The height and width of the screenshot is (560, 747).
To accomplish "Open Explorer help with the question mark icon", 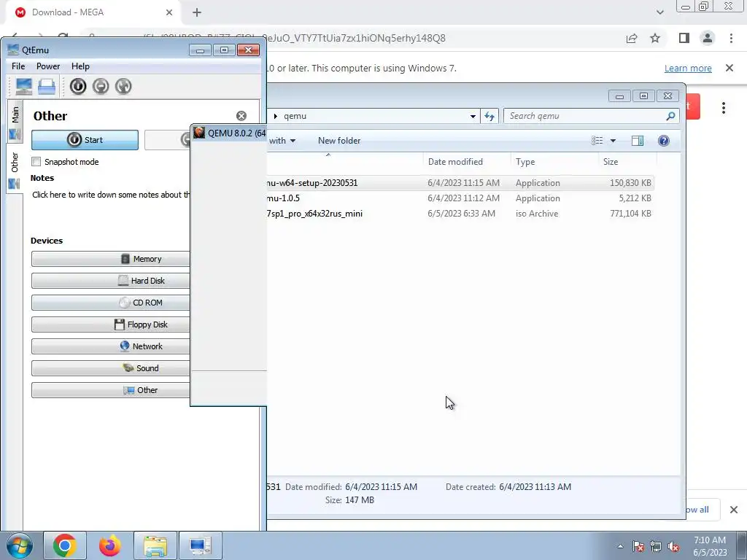I will [664, 141].
